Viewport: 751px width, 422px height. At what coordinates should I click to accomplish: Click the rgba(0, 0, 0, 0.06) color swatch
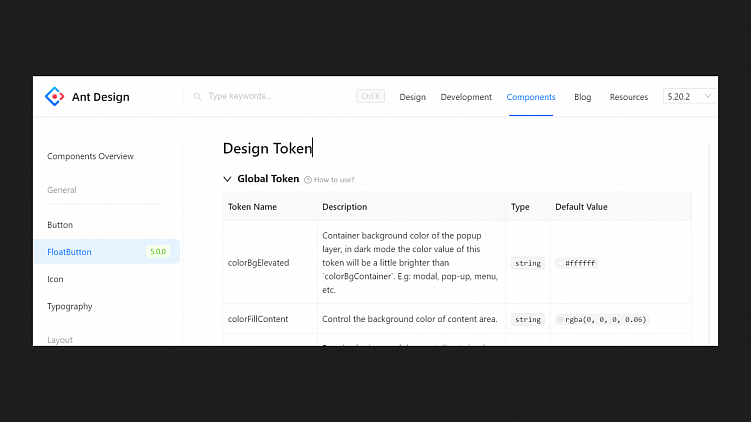click(x=560, y=319)
